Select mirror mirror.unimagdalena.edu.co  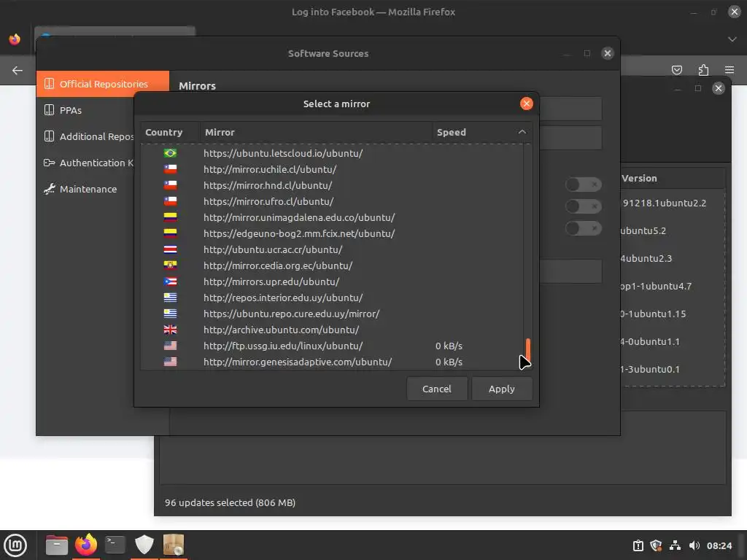point(332,217)
